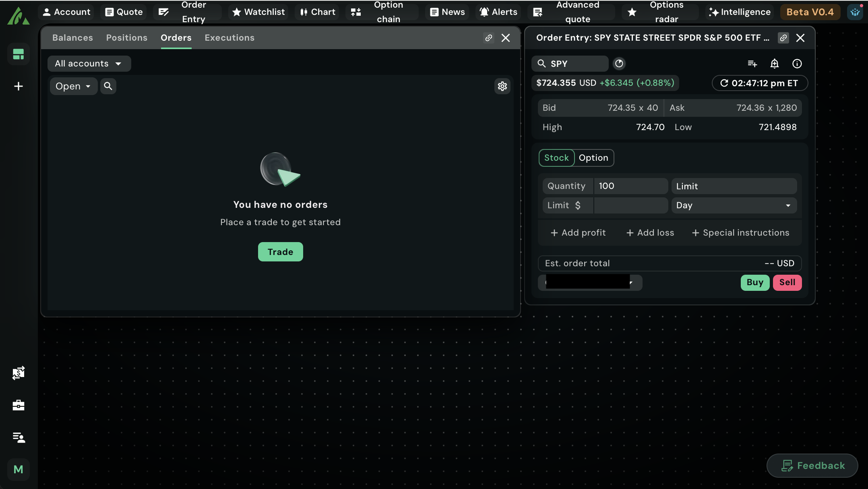Click the Quantity field showing 100
Image resolution: width=868 pixels, height=489 pixels.
pos(630,186)
